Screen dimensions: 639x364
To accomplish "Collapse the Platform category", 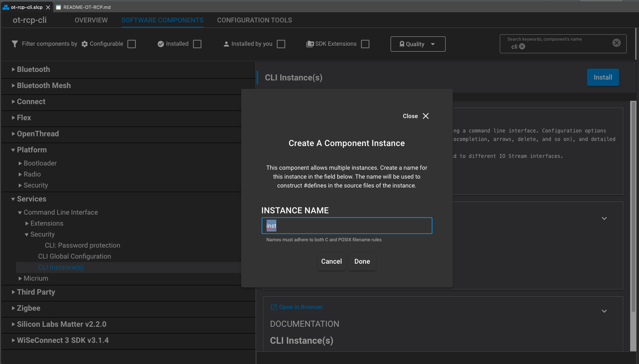I will [x=14, y=150].
